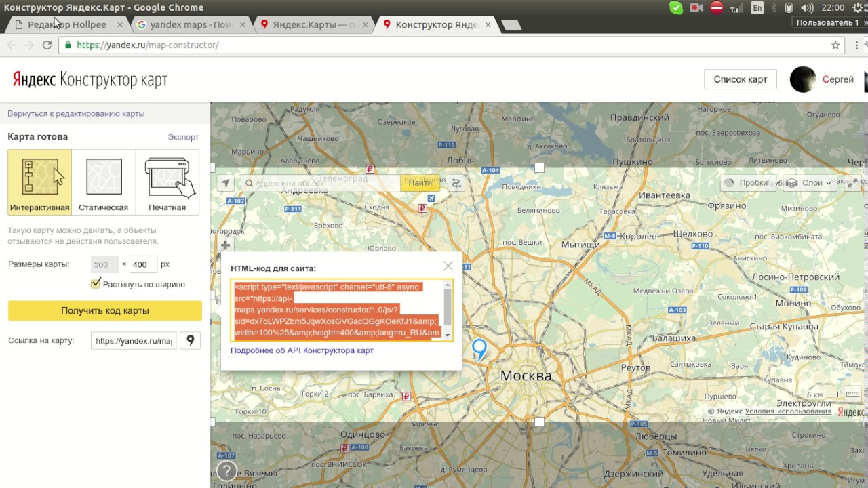This screenshot has height=488, width=868.
Task: Close the Яндекс.Карты tab
Action: (x=365, y=24)
